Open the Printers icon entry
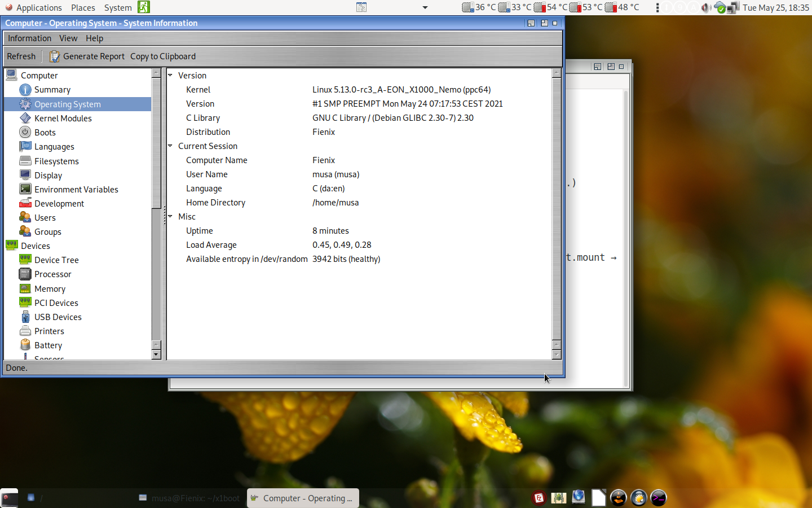 [25, 331]
